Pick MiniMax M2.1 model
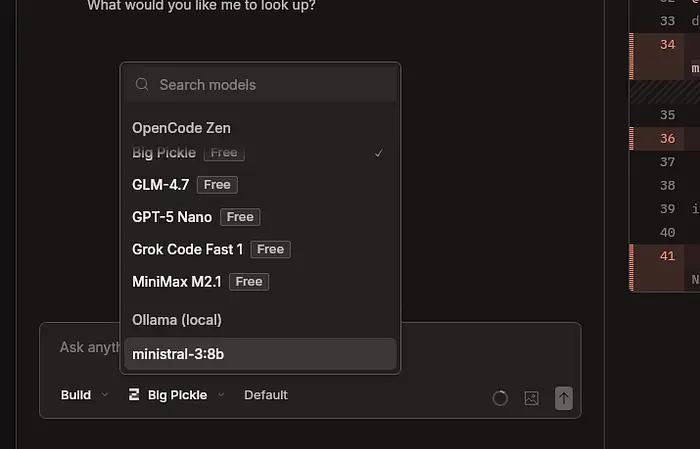Screen dimensions: 700x449 [176, 281]
